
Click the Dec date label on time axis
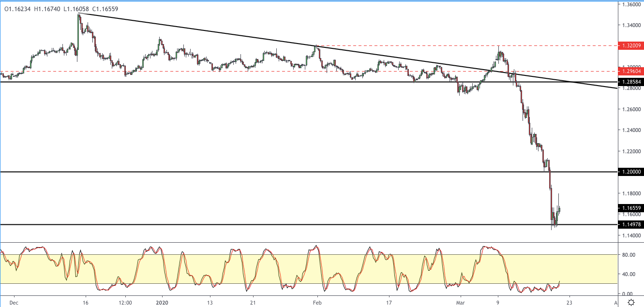point(14,302)
